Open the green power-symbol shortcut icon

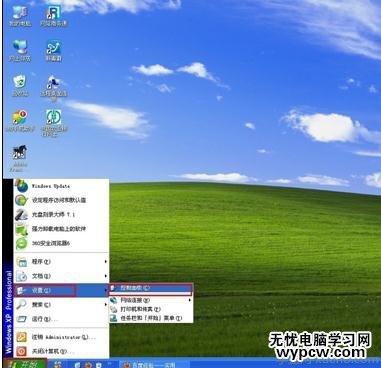(x=54, y=123)
